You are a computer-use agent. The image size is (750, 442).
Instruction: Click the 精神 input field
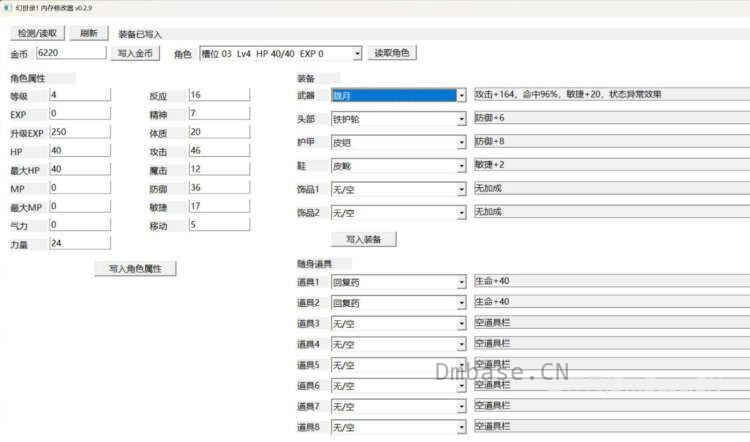tap(219, 113)
